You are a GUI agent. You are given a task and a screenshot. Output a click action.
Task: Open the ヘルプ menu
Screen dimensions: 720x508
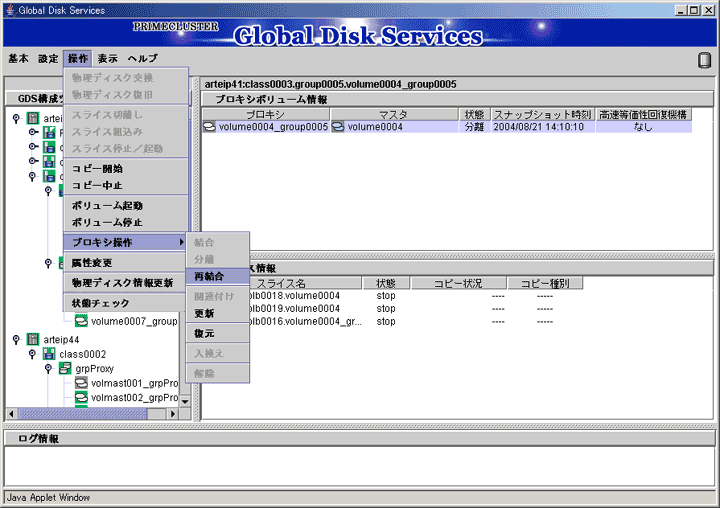[143, 58]
